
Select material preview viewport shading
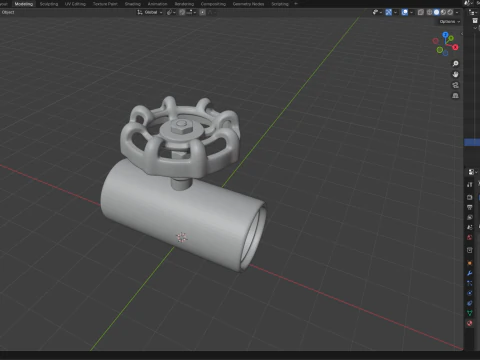[x=443, y=12]
